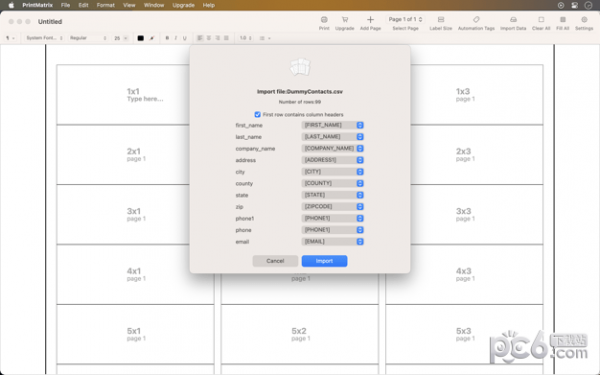Click the Cancel button

275,261
